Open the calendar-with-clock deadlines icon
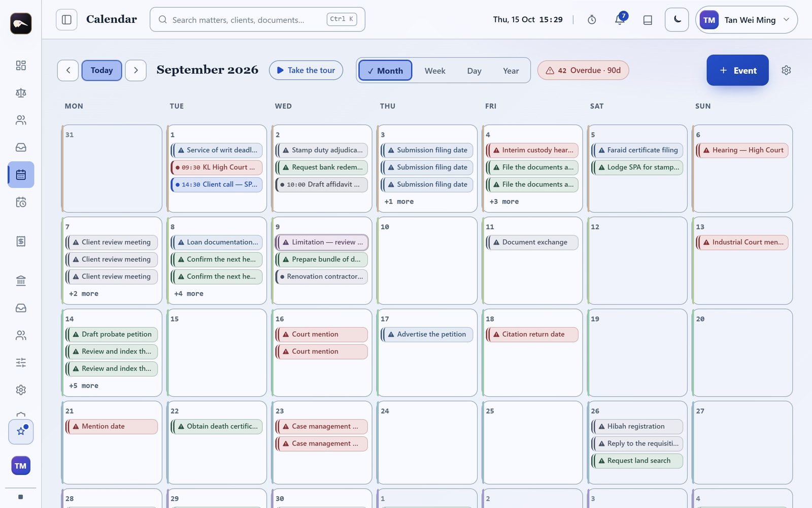Screen dimensions: 812x508 pyautogui.click(x=21, y=202)
